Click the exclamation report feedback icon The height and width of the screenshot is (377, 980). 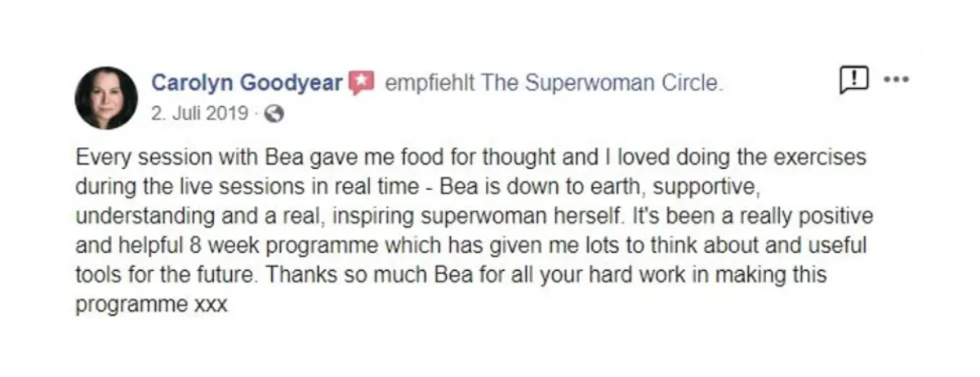click(853, 80)
